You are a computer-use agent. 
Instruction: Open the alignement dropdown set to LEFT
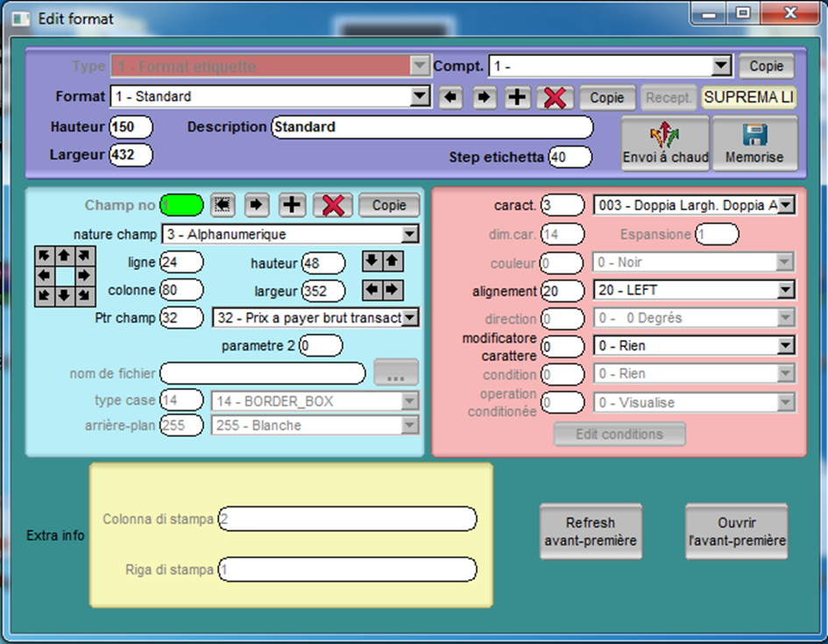click(785, 290)
